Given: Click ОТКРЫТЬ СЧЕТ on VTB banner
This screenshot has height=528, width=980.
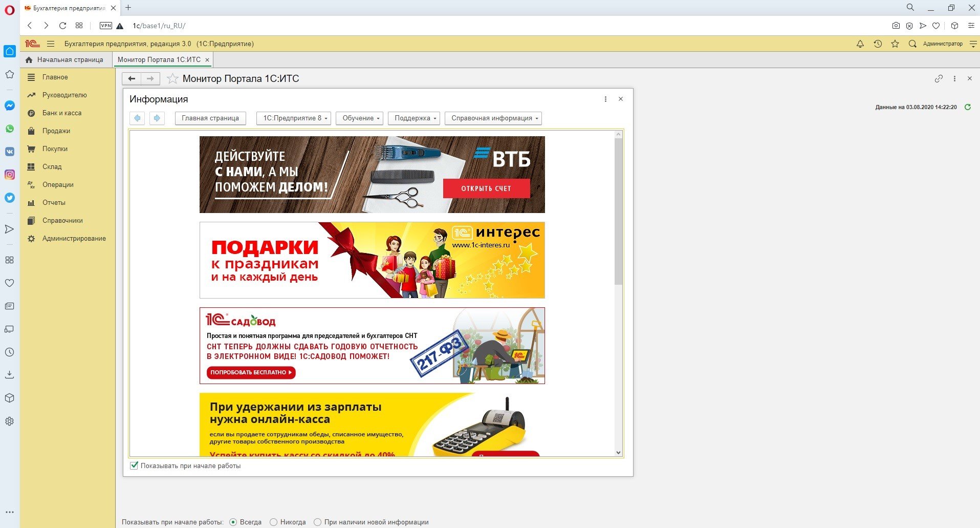Looking at the screenshot, I should click(x=486, y=188).
